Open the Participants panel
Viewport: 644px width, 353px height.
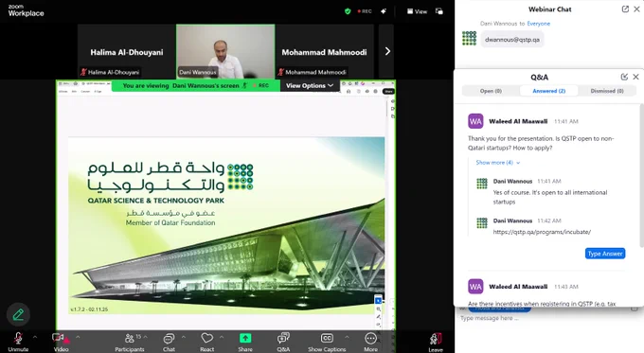point(130,342)
